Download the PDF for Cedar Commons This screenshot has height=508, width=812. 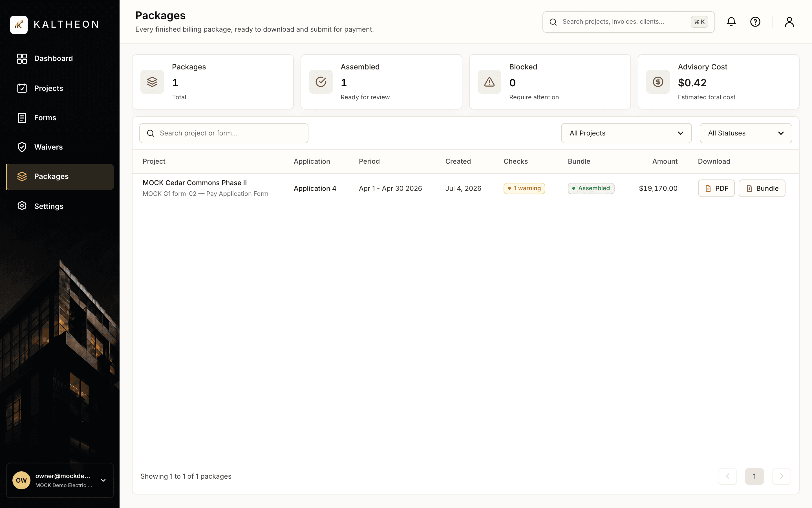click(716, 188)
